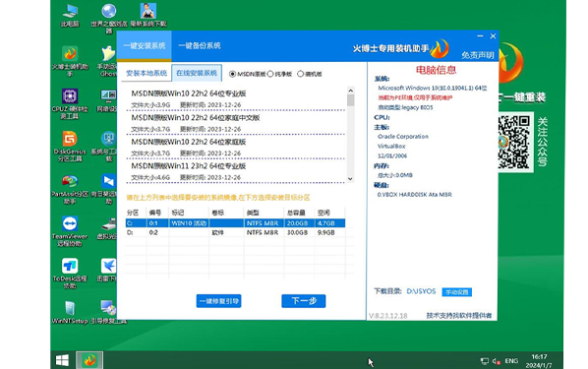
Task: Open the 迅雷下载 bird desktop icon
Action: (x=108, y=270)
